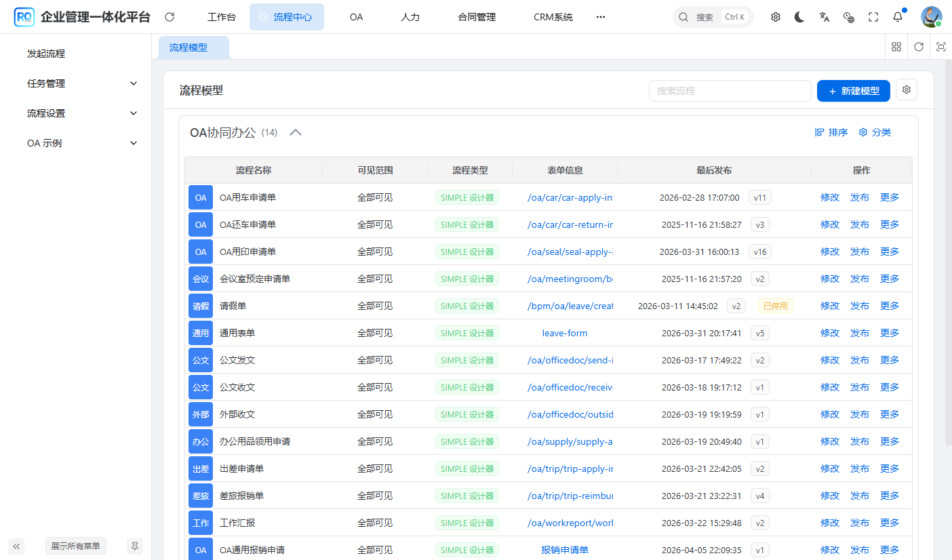
Task: Expand the 任务管理 sidebar section
Action: click(x=75, y=83)
